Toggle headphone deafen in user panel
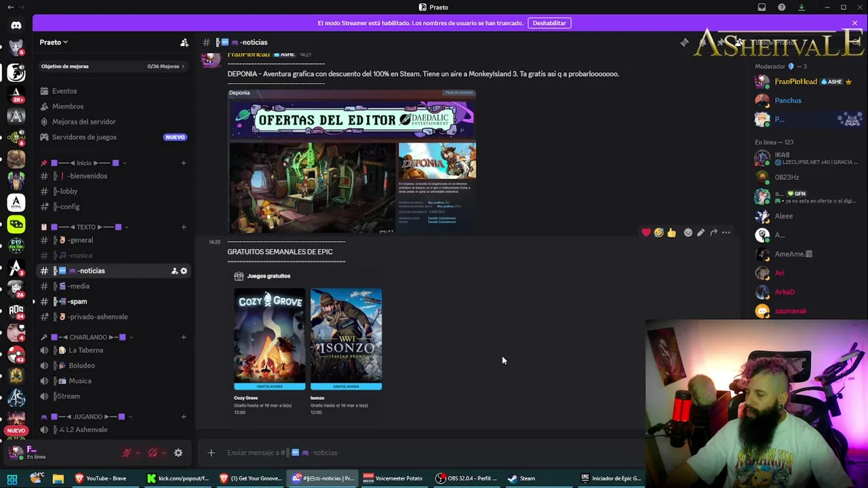Screen dimensions: 868x488 point(153,453)
